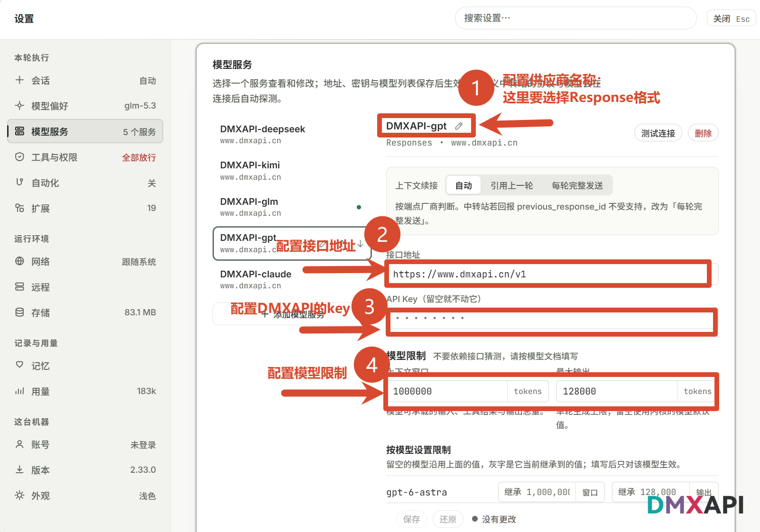Click the 'Responses' format label
Image resolution: width=760 pixels, height=532 pixels.
click(409, 143)
